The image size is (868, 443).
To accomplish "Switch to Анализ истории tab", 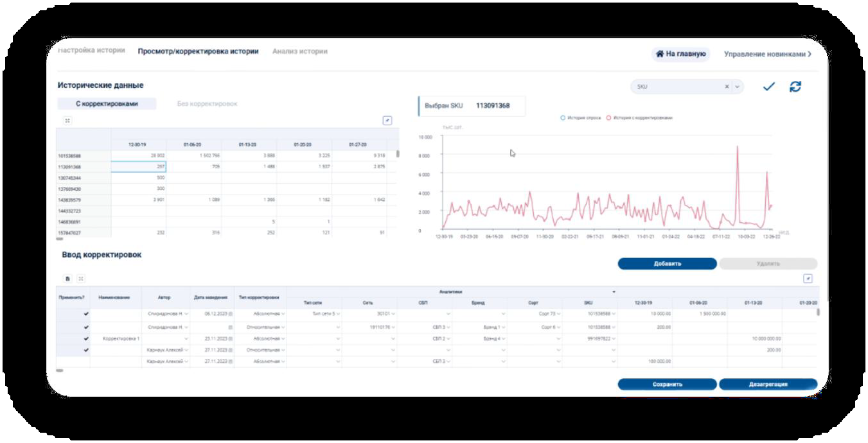I will point(299,51).
